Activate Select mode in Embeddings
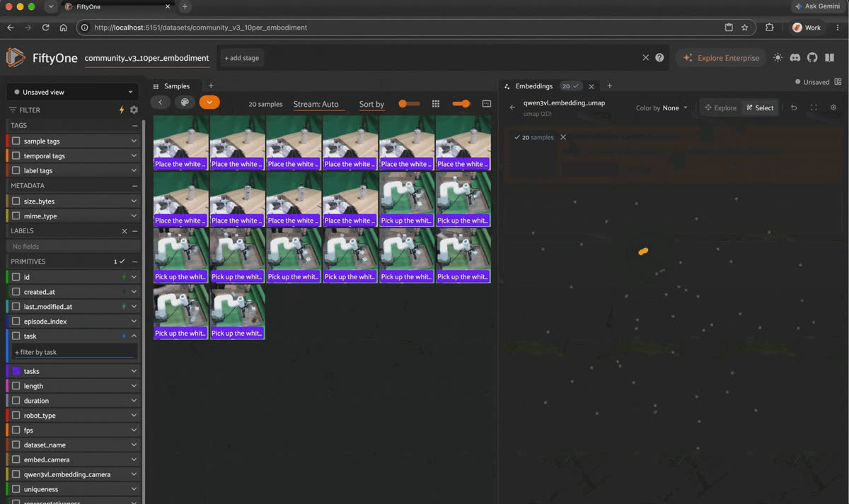The image size is (849, 504). pyautogui.click(x=760, y=108)
